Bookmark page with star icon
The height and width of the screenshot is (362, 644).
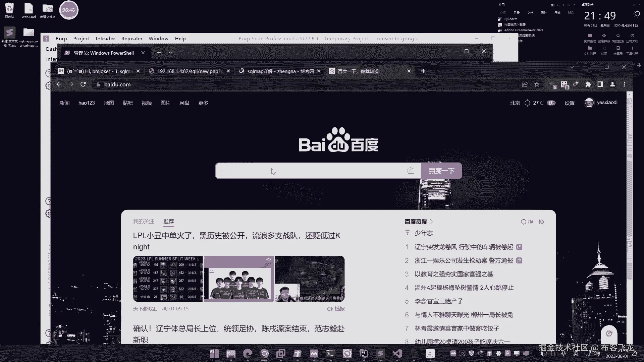coord(537,84)
